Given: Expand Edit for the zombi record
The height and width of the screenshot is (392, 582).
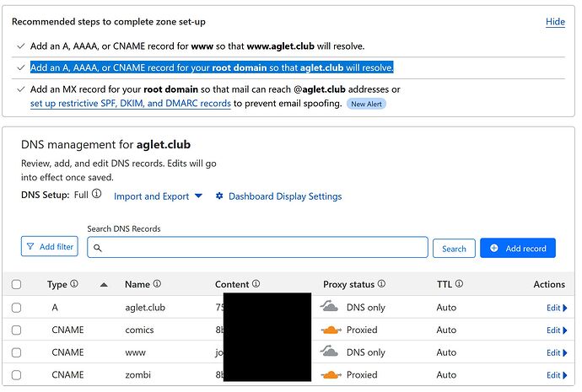Looking at the screenshot, I should tap(557, 375).
